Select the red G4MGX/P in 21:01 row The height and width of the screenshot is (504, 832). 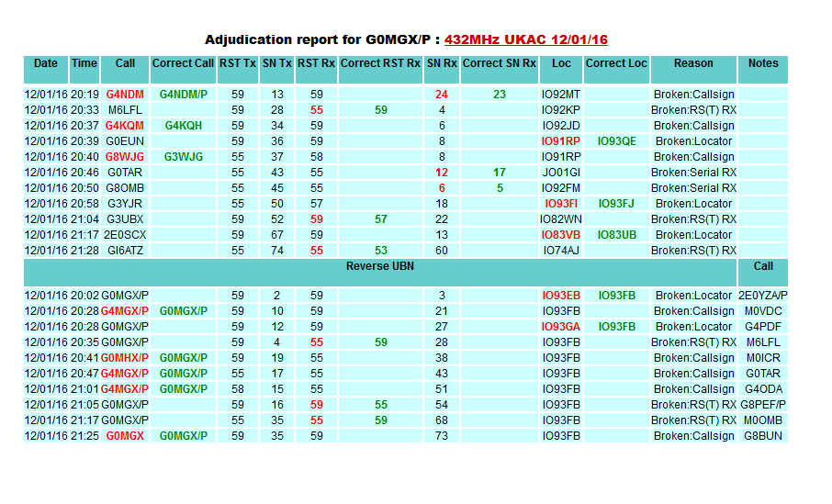pyautogui.click(x=125, y=389)
